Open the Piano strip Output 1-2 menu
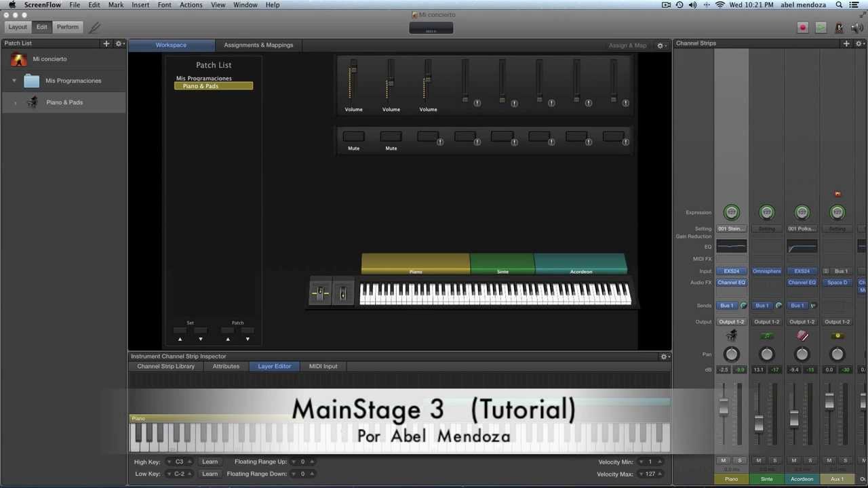 coord(731,322)
